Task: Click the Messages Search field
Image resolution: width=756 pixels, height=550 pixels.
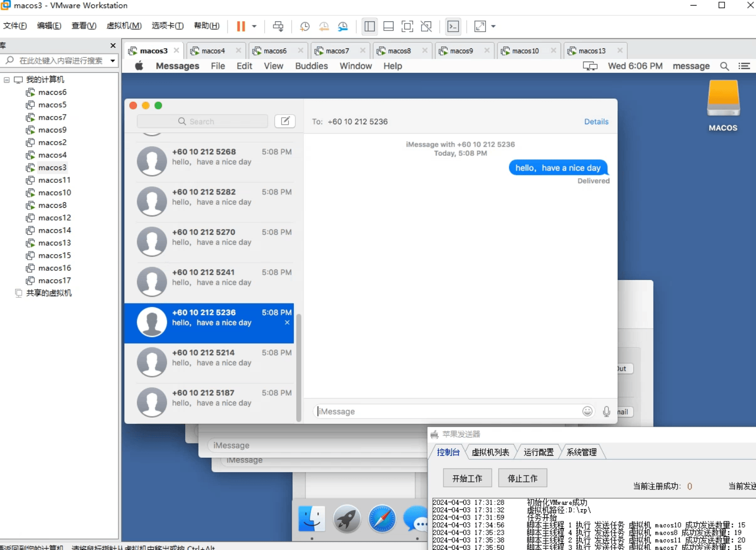Action: pos(202,121)
